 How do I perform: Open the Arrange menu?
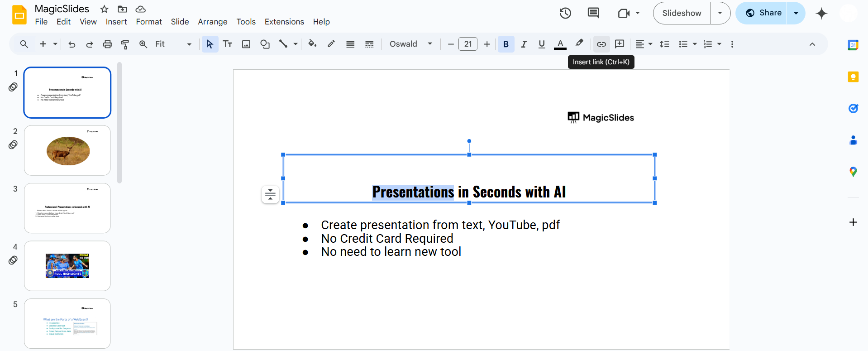pos(212,22)
